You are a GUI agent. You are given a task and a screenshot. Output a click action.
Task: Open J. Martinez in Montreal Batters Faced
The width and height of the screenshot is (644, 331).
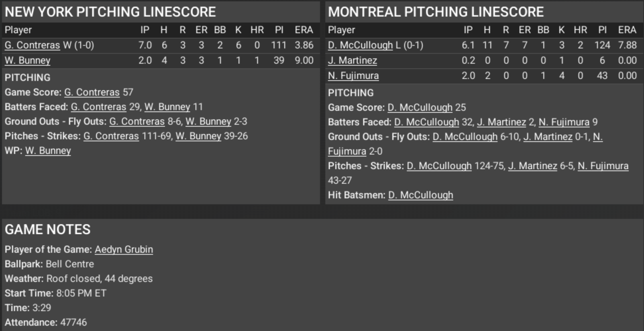[501, 122]
